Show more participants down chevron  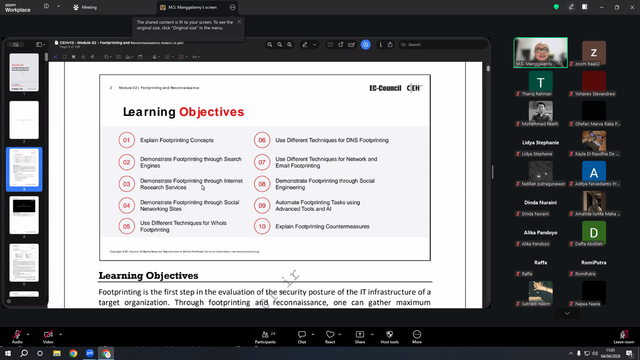[x=567, y=313]
